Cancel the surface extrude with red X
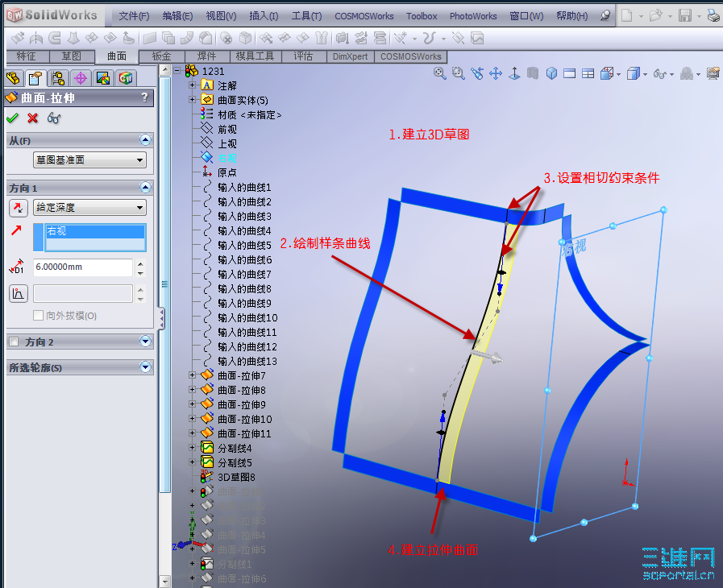Viewport: 723px width, 588px height. (33, 118)
